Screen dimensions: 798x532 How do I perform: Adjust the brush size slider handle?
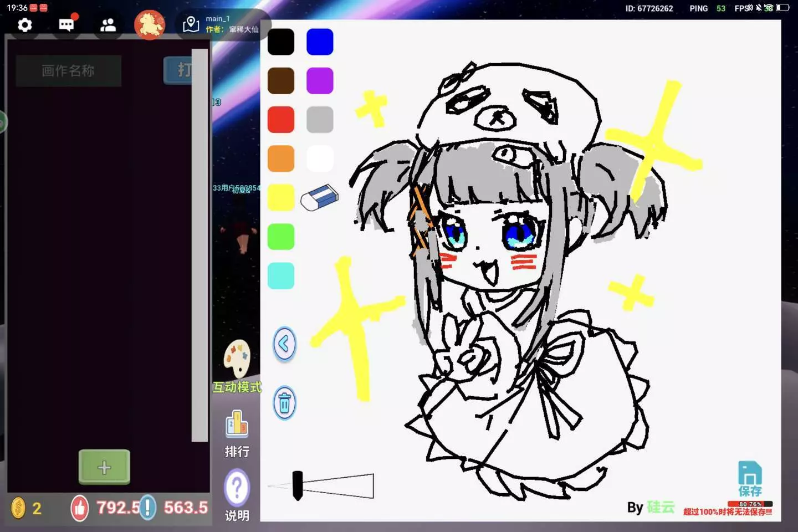[x=298, y=485]
